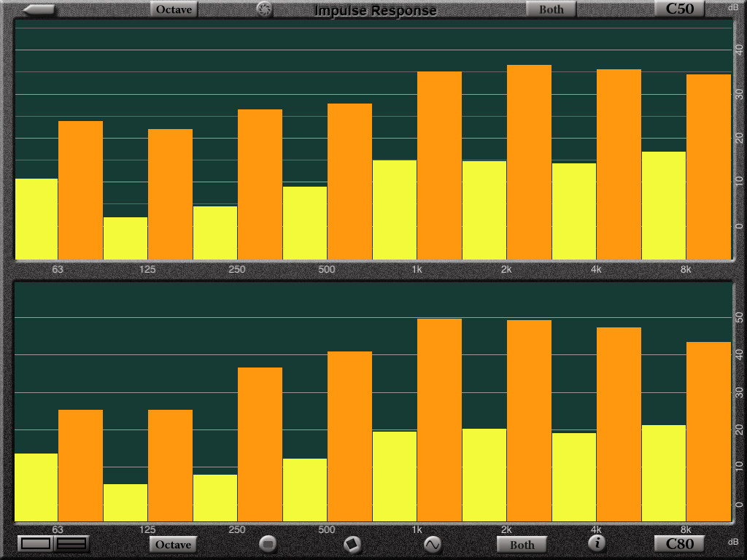Toggle the bottom Both channel selector
This screenshot has height=560, width=747.
click(522, 544)
